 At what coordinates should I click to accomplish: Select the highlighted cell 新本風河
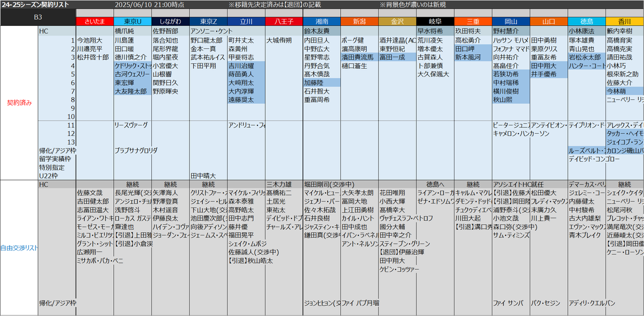click(x=473, y=56)
